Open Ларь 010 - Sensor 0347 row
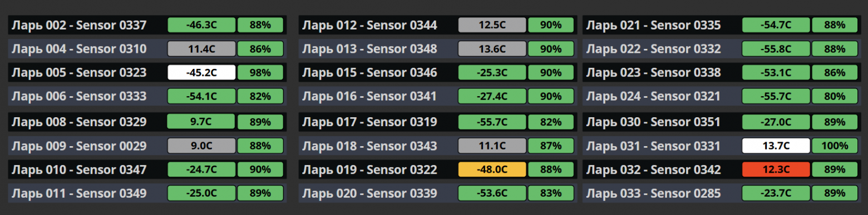This screenshot has width=868, height=215. point(147,169)
